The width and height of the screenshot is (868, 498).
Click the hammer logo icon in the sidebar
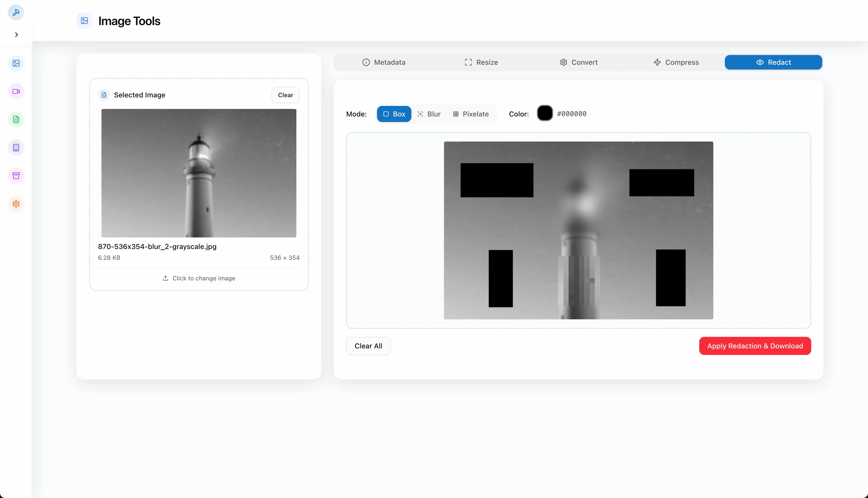pos(16,13)
